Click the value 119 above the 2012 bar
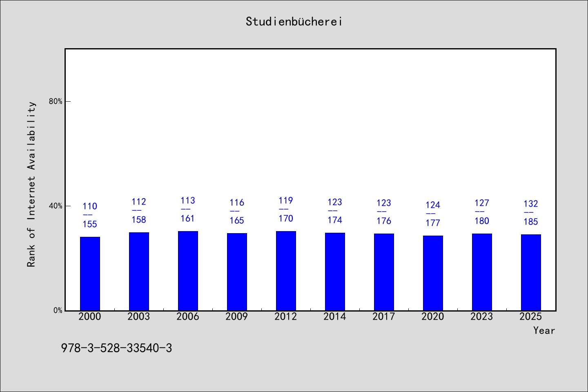Image resolution: width=588 pixels, height=392 pixels. (286, 200)
